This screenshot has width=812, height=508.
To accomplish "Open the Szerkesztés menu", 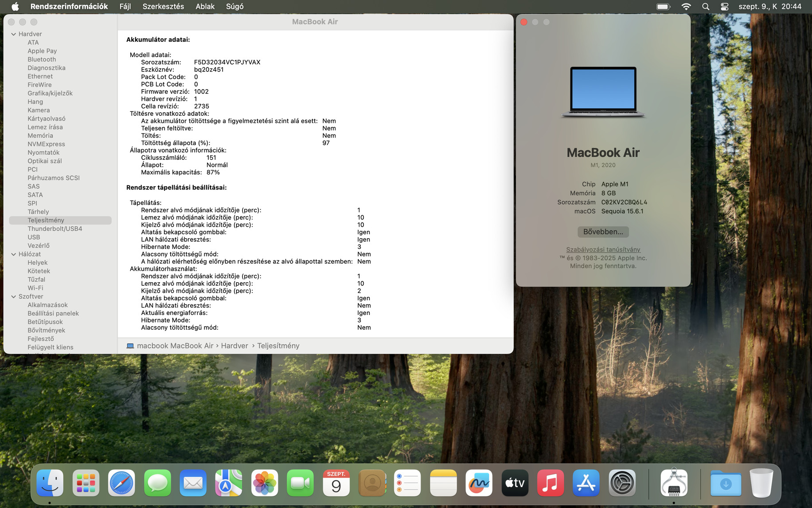I will coord(163,6).
